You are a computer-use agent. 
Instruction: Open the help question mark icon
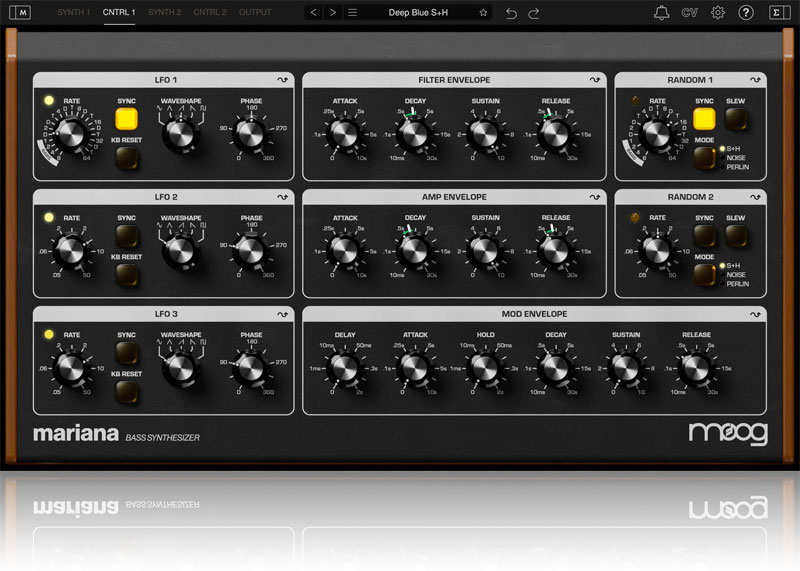tap(746, 13)
